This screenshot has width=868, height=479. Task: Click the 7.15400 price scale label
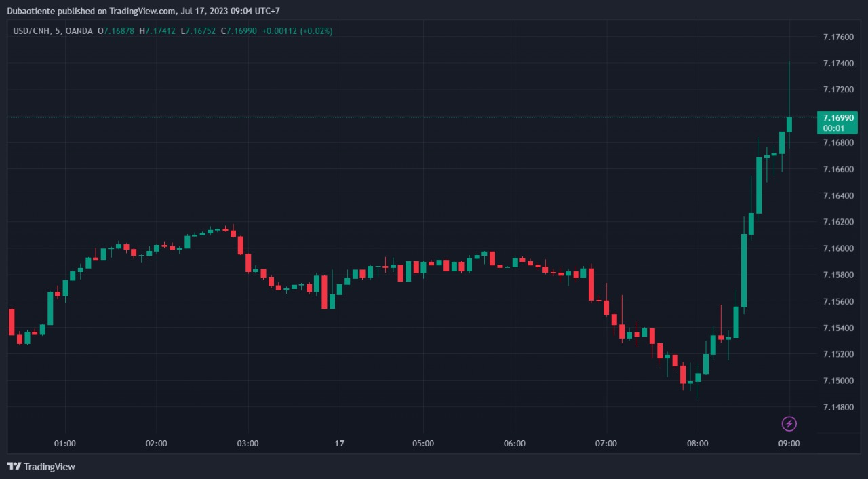pos(837,328)
